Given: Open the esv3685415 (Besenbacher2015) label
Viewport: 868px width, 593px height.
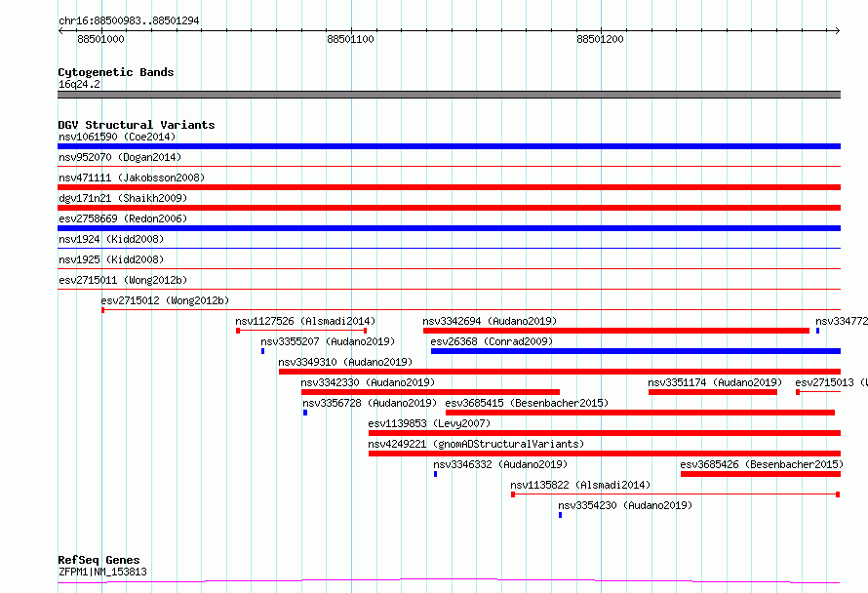Looking at the screenshot, I should point(527,403).
